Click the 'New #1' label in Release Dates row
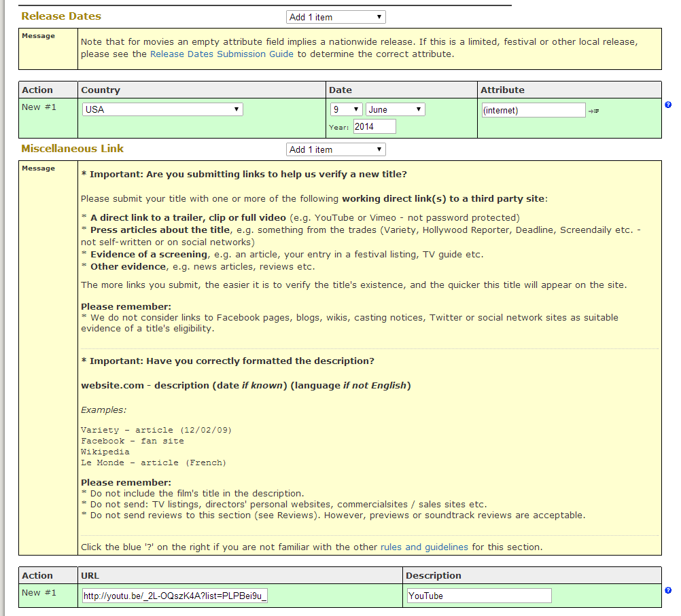The height and width of the screenshot is (616, 681). coord(39,107)
